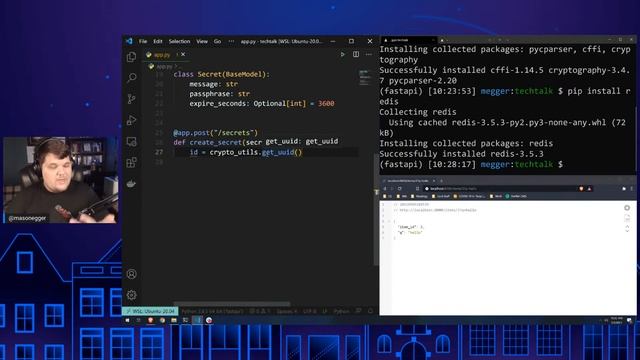Open the Extensions view
The height and width of the screenshot is (360, 640).
[x=131, y=162]
